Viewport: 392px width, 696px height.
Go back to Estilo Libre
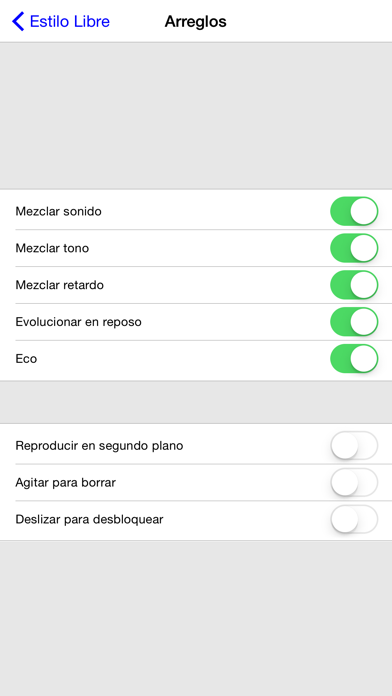[x=61, y=21]
